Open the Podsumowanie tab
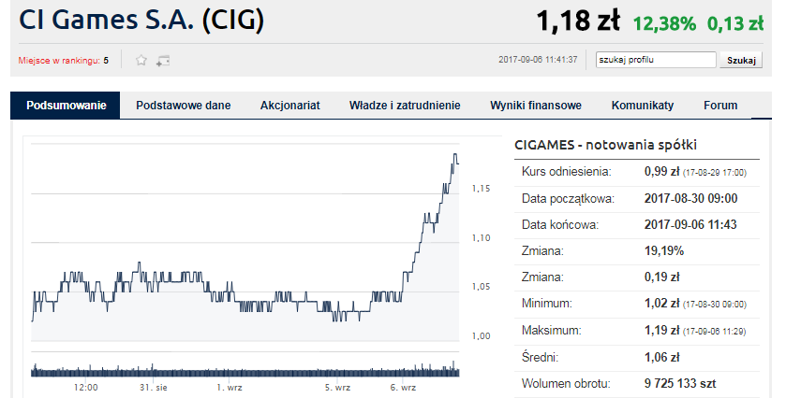The image size is (786, 398). pos(66,105)
